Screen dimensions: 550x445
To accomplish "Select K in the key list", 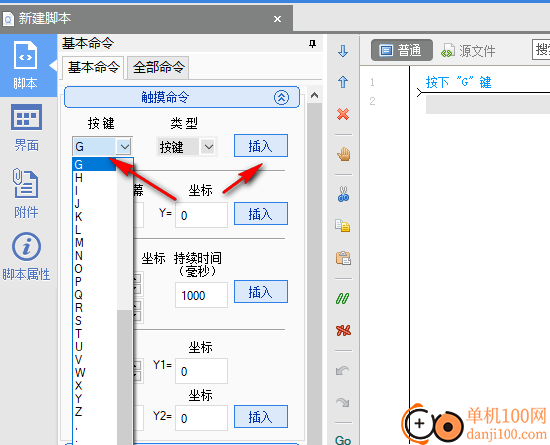I will (x=94, y=217).
